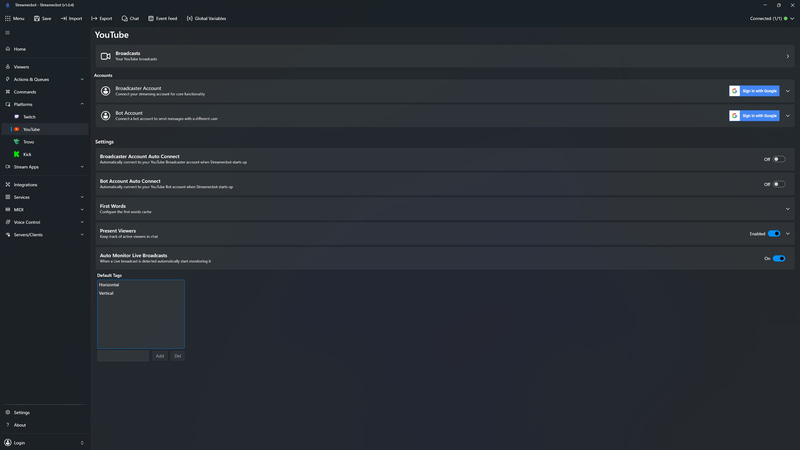Screen dimensions: 800x450
Task: Expand the First Words settings chevron
Action: [x=788, y=209]
